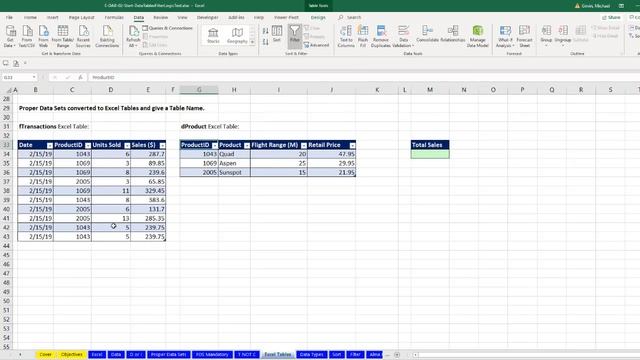Image resolution: width=640 pixels, height=360 pixels.
Task: Click the Consolidate icon
Action: (427, 34)
